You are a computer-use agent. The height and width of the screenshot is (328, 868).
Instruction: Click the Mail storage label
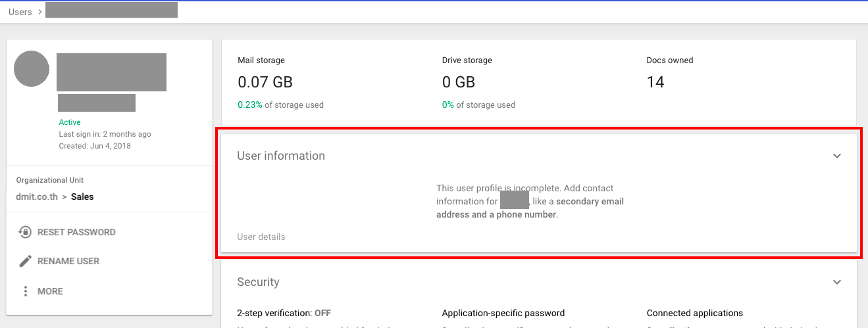pos(261,60)
